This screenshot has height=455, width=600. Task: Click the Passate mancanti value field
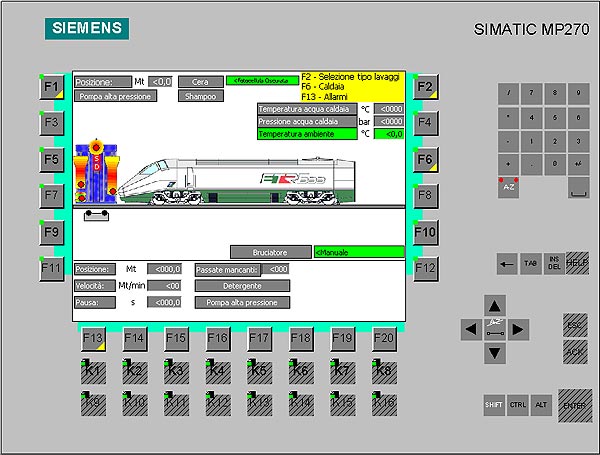pos(276,269)
